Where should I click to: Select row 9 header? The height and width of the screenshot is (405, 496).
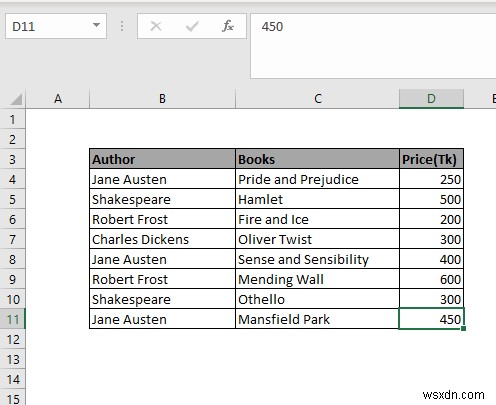click(13, 279)
